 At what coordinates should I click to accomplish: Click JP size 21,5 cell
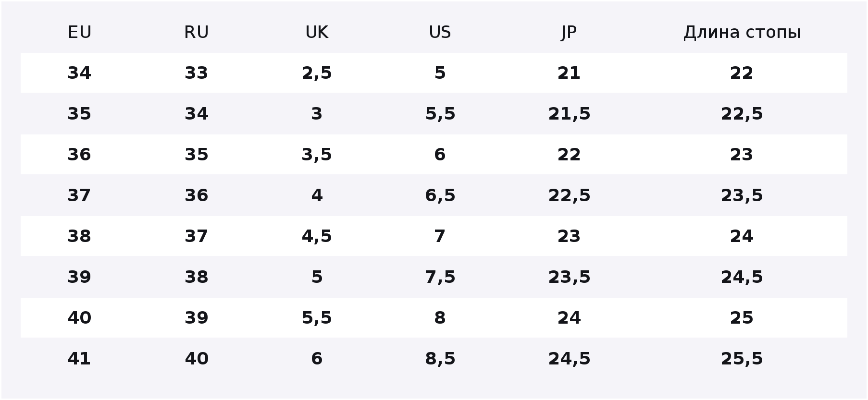click(569, 114)
